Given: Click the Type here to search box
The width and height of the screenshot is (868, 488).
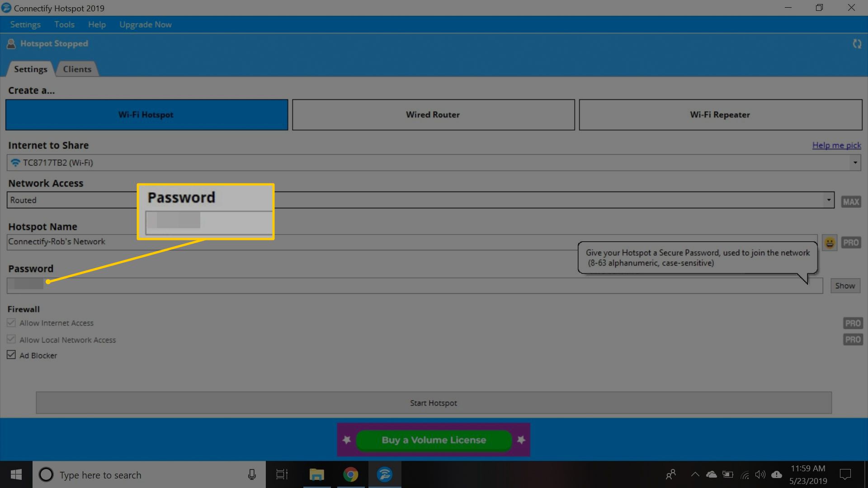Looking at the screenshot, I should pos(149,474).
